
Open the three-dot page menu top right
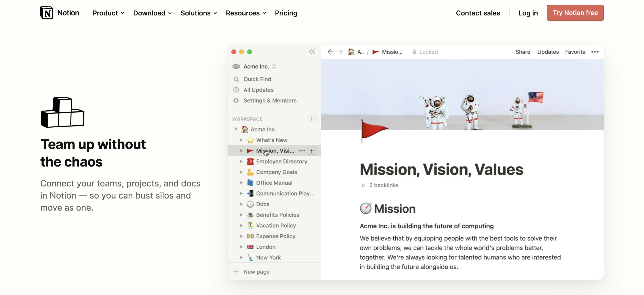[x=595, y=52]
